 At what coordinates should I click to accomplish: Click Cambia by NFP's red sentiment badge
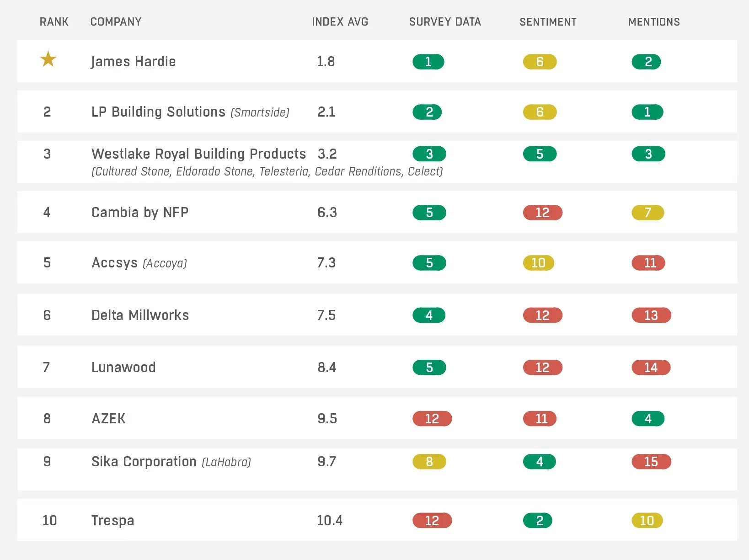(x=542, y=213)
